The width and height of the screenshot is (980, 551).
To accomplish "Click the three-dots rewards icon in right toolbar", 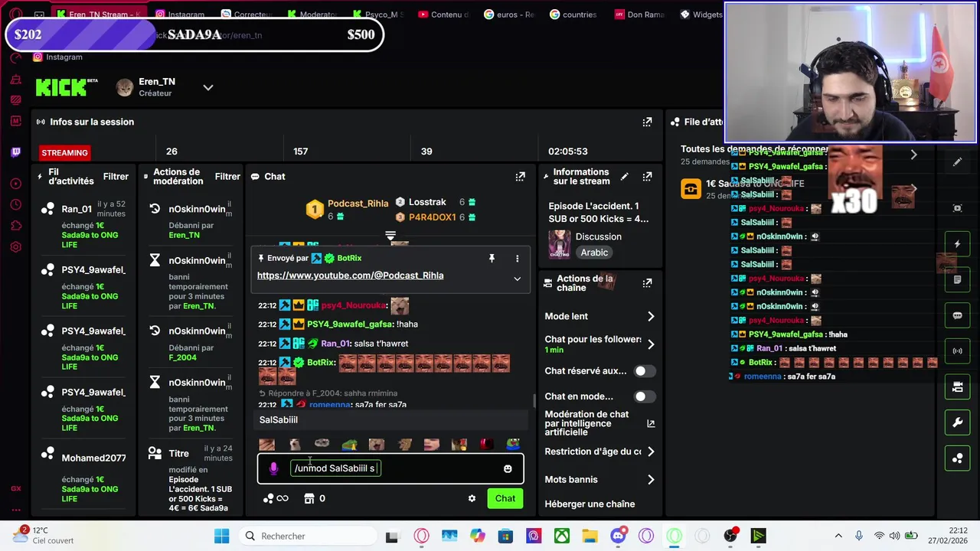I will [957, 458].
